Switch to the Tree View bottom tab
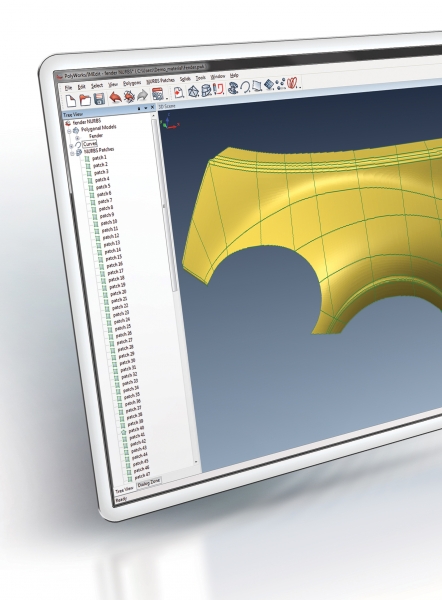 tap(125, 489)
